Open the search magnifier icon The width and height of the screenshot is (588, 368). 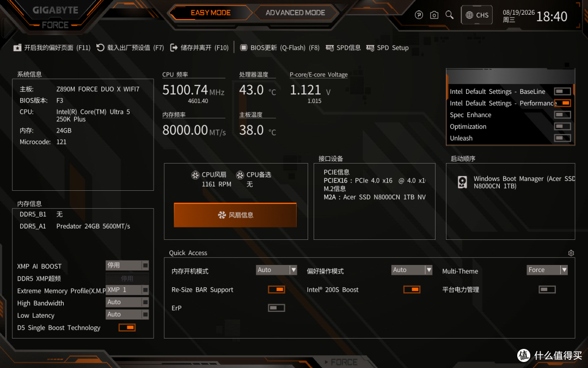[x=449, y=15]
